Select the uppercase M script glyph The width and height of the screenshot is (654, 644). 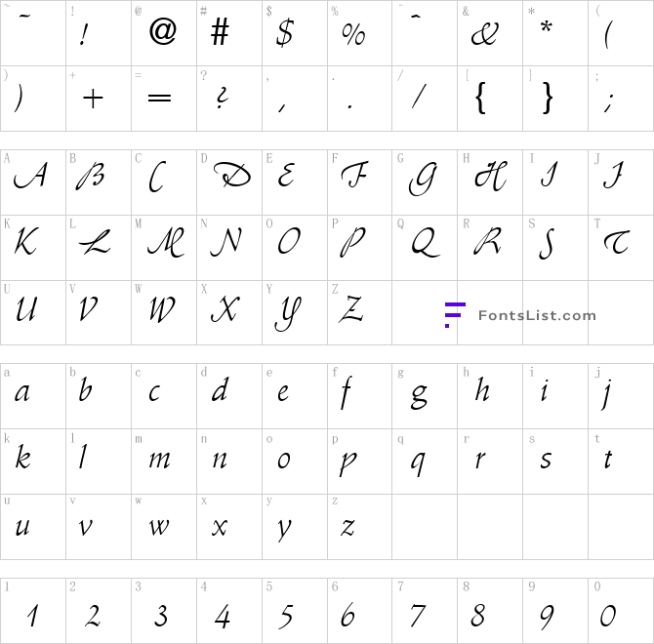(166, 242)
